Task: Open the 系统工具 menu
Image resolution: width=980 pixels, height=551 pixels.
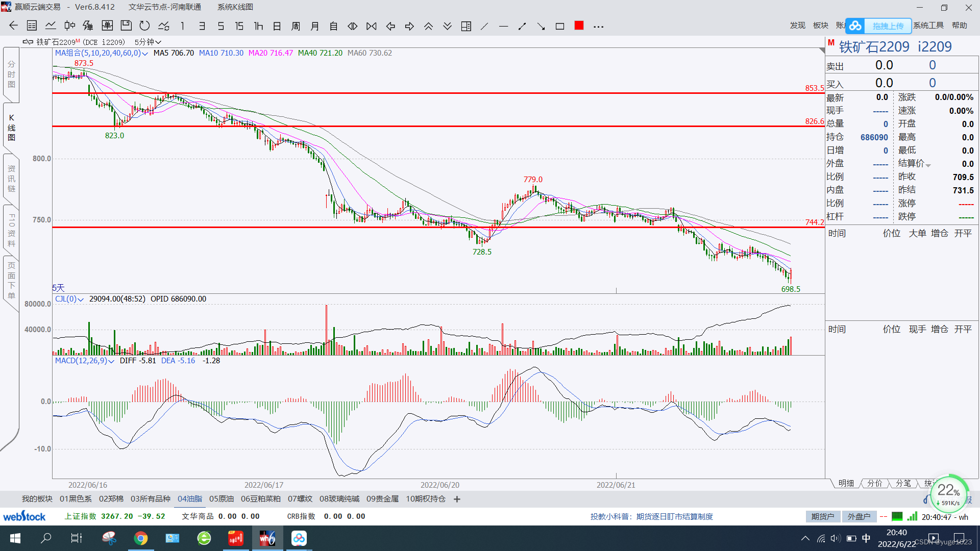Action: point(928,26)
